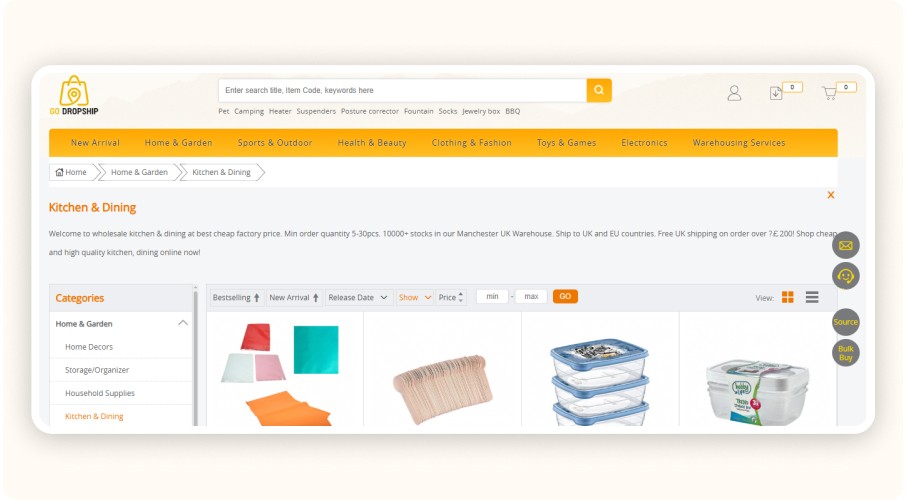Screen dimensions: 907x500
Task: Switch to list view
Action: click(812, 297)
